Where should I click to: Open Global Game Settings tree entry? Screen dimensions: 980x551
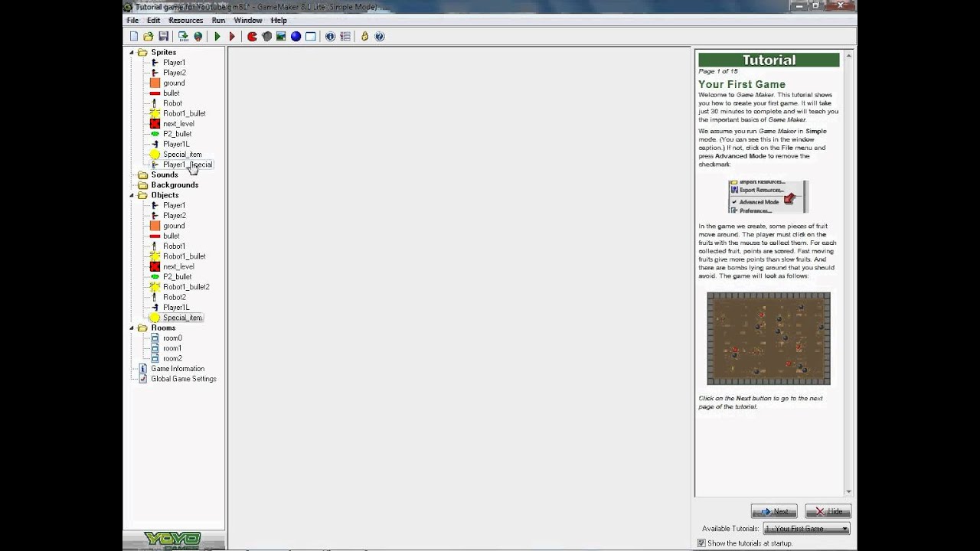pos(184,379)
